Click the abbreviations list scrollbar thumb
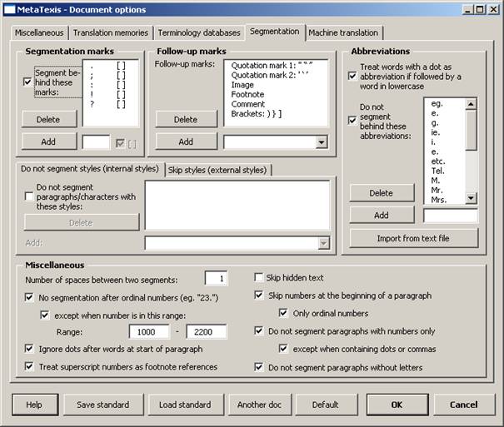Image resolution: width=504 pixels, height=427 pixels. coord(471,130)
